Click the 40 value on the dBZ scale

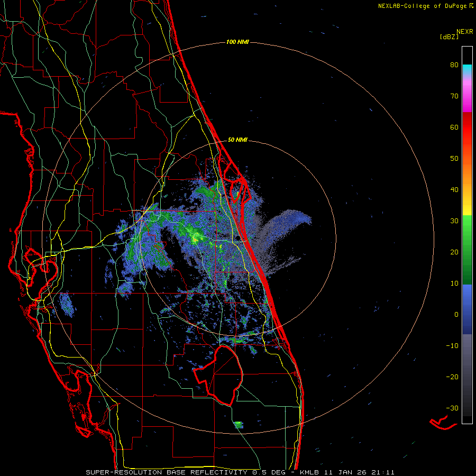[x=454, y=190]
